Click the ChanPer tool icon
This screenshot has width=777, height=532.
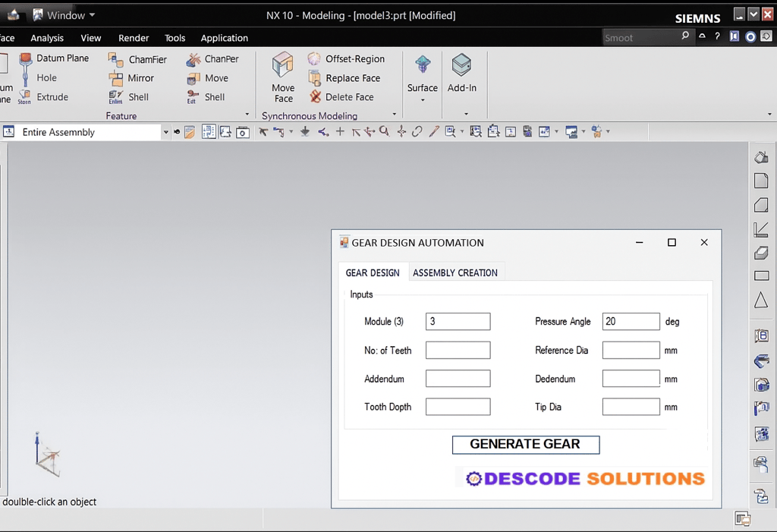click(193, 59)
